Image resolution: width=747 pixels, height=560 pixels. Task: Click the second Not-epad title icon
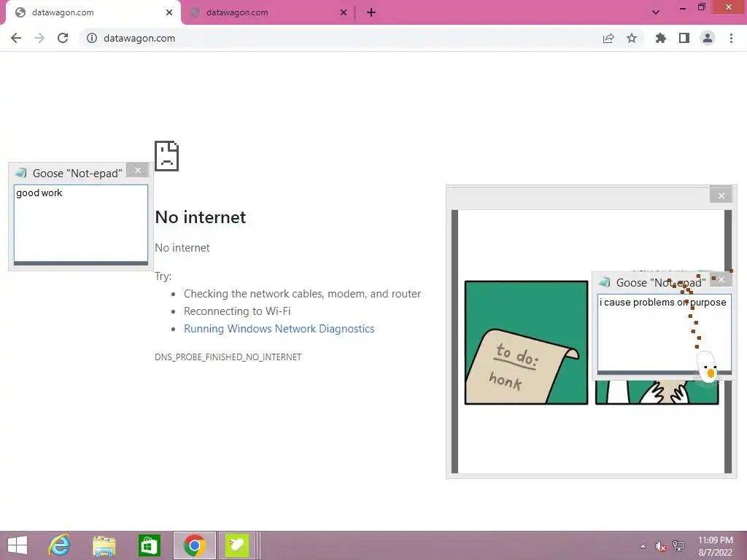tap(604, 282)
